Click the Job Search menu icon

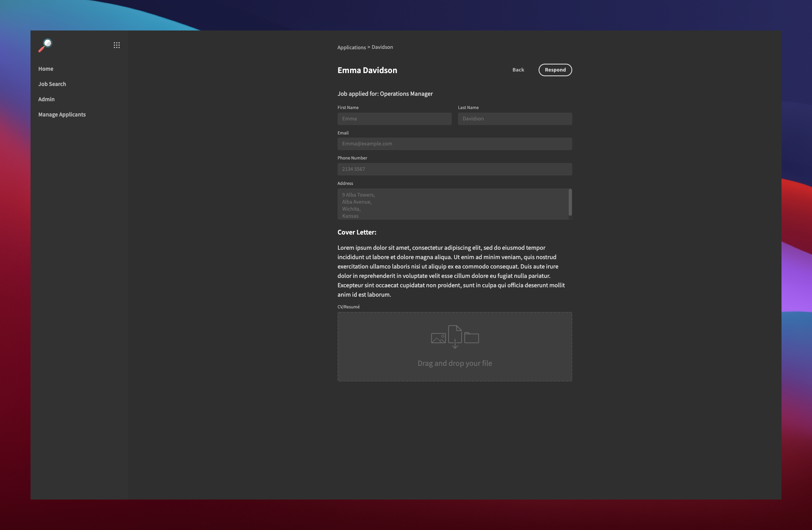coord(52,83)
